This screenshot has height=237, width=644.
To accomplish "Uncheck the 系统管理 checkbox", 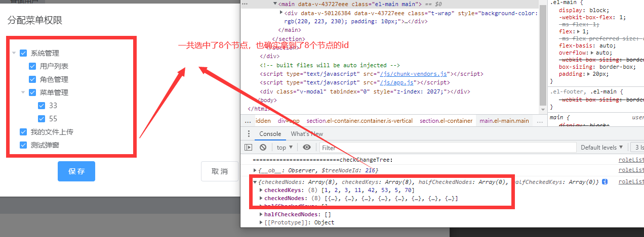I will (23, 53).
